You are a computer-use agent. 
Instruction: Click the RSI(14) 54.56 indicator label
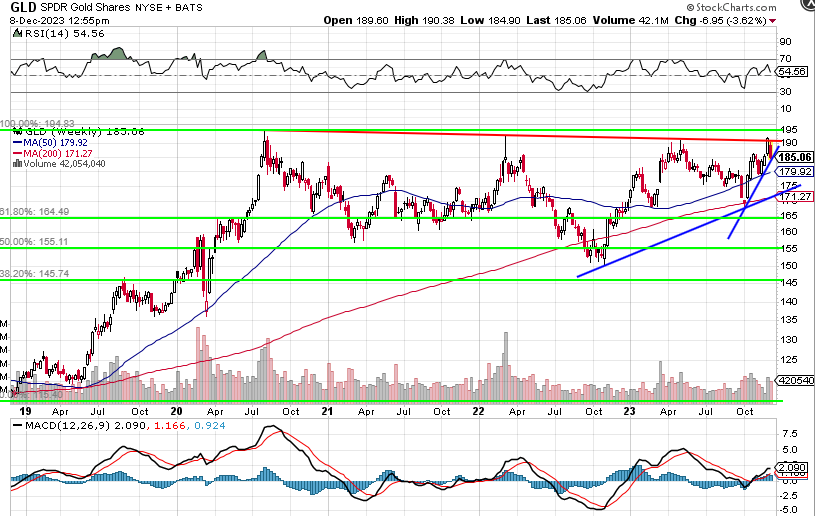[64, 33]
